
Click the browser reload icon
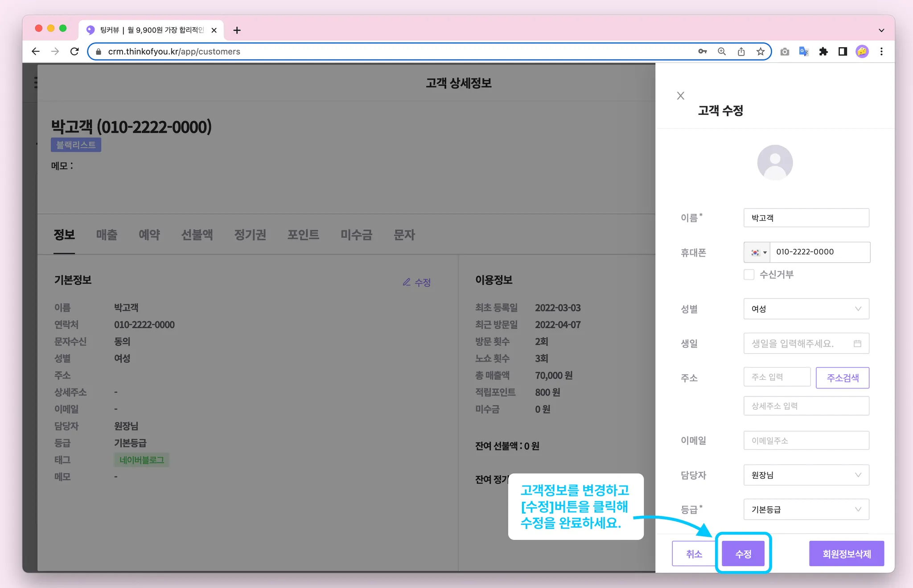tap(74, 52)
